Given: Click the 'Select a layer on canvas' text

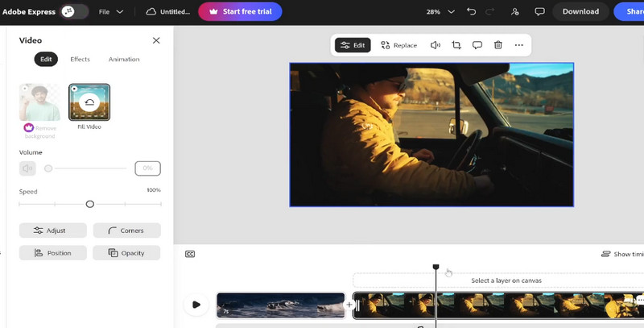Looking at the screenshot, I should 506,280.
